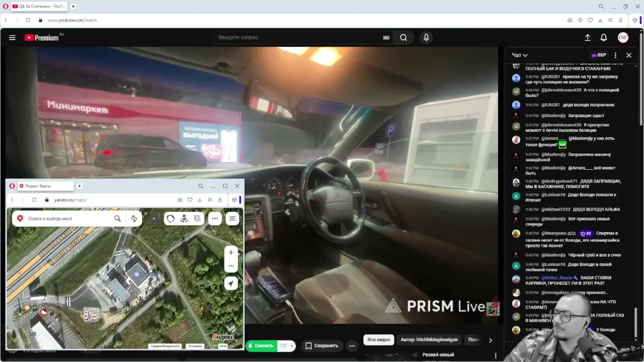Viewport: 644px width, 362px height.
Task: Expand the Чат mode dropdown
Action: [520, 55]
